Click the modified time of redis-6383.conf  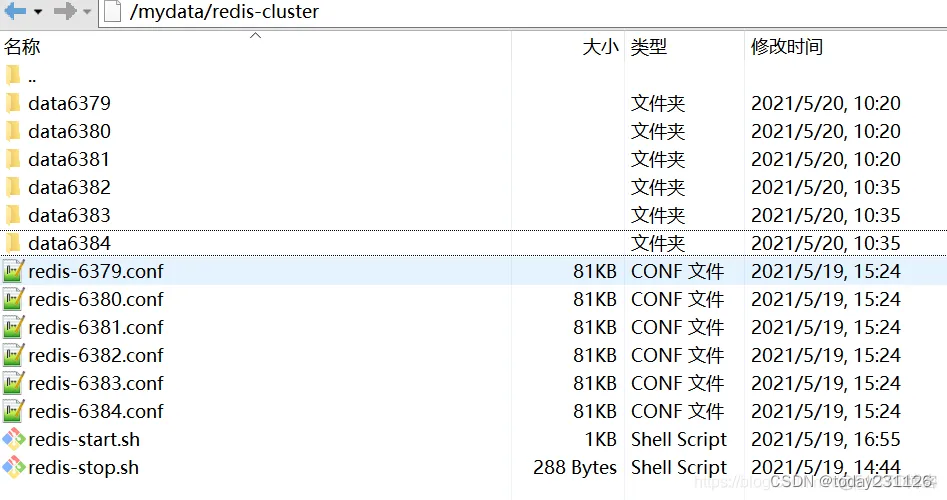(x=826, y=383)
